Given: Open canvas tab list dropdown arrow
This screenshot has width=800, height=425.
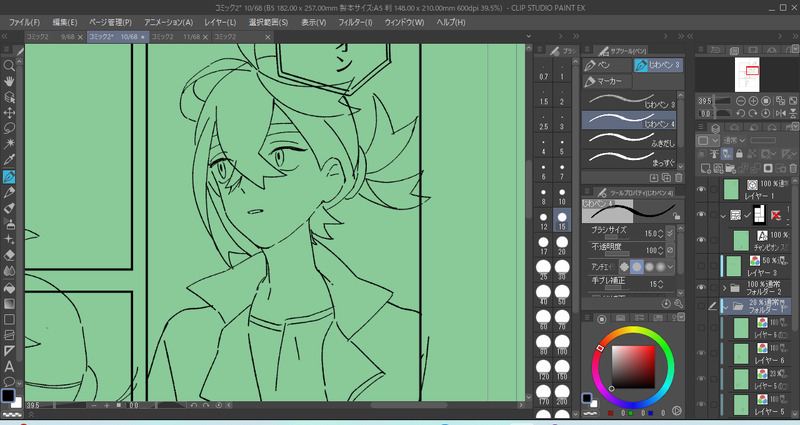Looking at the screenshot, I should 529,37.
